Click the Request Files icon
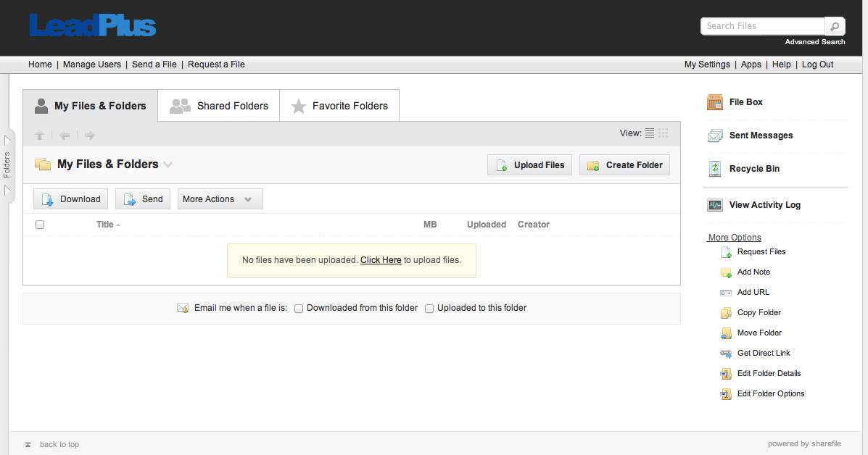868x455 pixels. coord(727,252)
